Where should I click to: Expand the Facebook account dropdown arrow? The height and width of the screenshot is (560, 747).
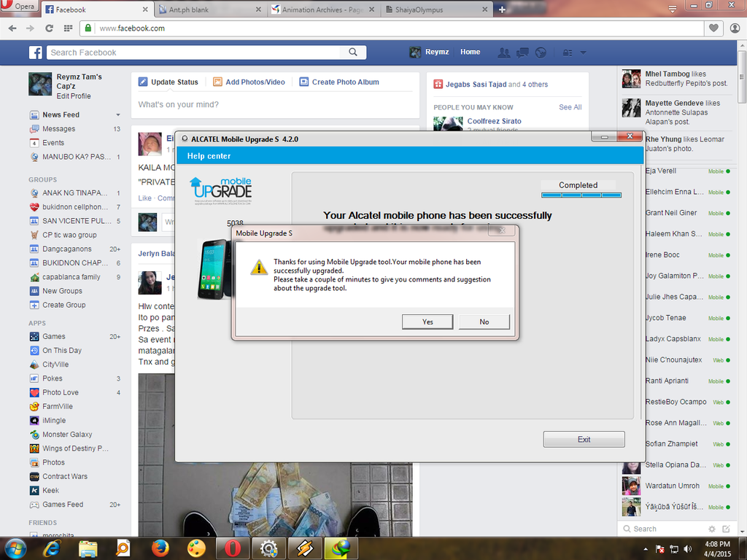coord(583,52)
